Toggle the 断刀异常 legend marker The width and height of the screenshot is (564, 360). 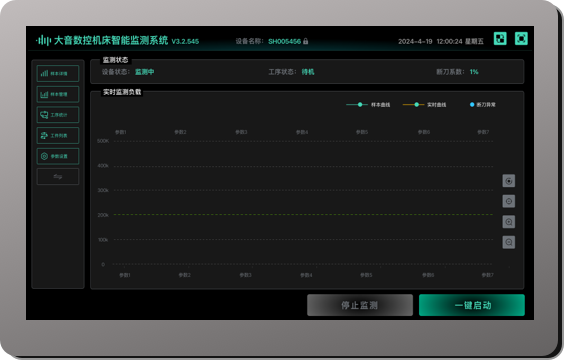click(483, 105)
